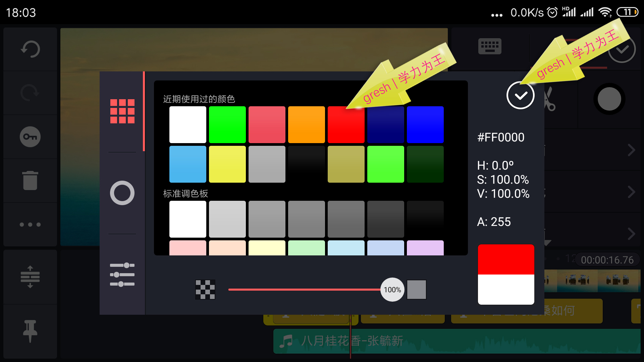
Task: Select pure blue recent color swatch
Action: [425, 125]
